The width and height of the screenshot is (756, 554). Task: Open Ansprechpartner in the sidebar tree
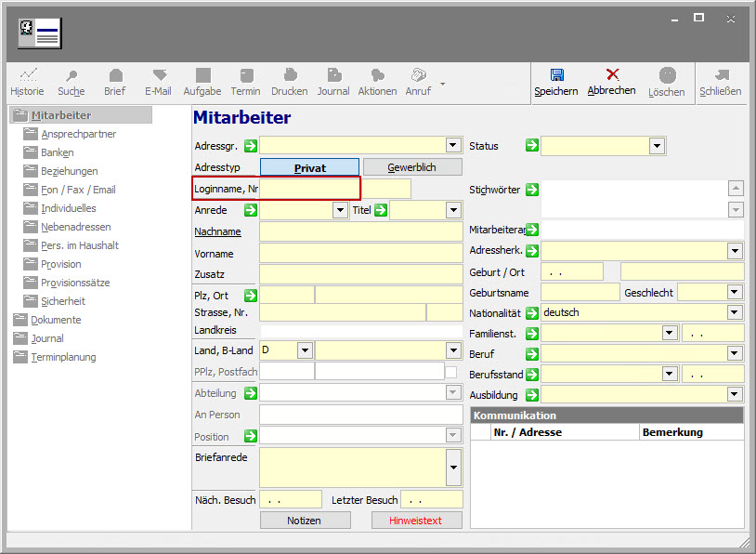[79, 134]
